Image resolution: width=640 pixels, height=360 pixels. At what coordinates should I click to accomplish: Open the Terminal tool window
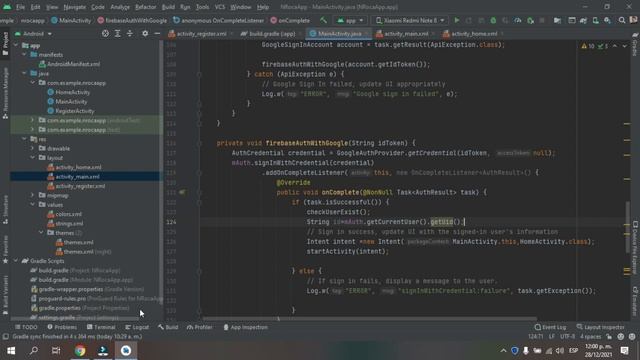pos(101,327)
